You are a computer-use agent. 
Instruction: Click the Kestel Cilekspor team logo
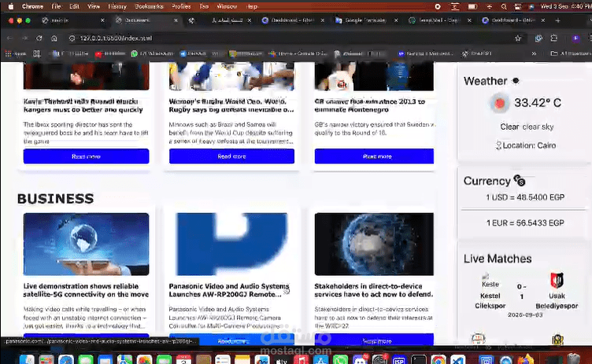click(490, 280)
